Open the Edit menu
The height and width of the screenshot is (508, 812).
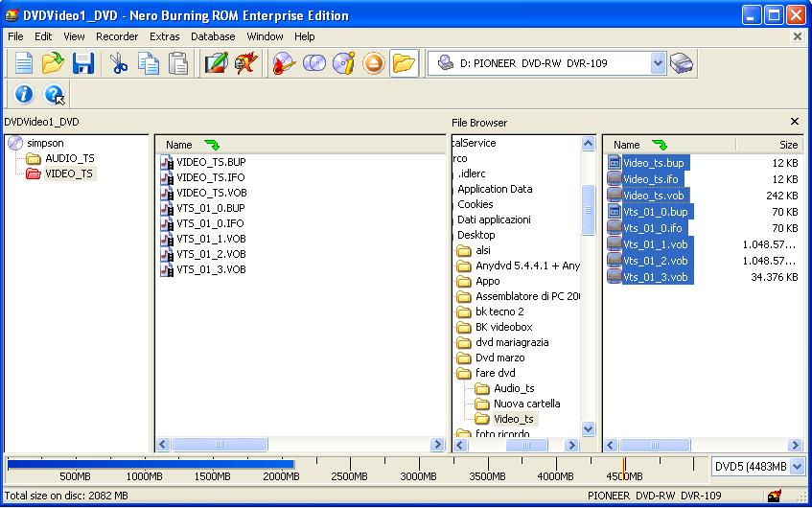click(x=43, y=36)
